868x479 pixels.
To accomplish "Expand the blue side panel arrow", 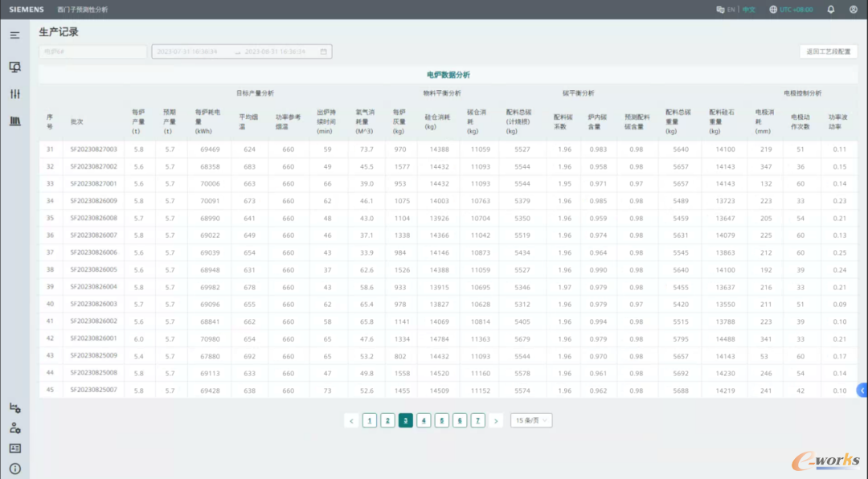I will tap(862, 391).
